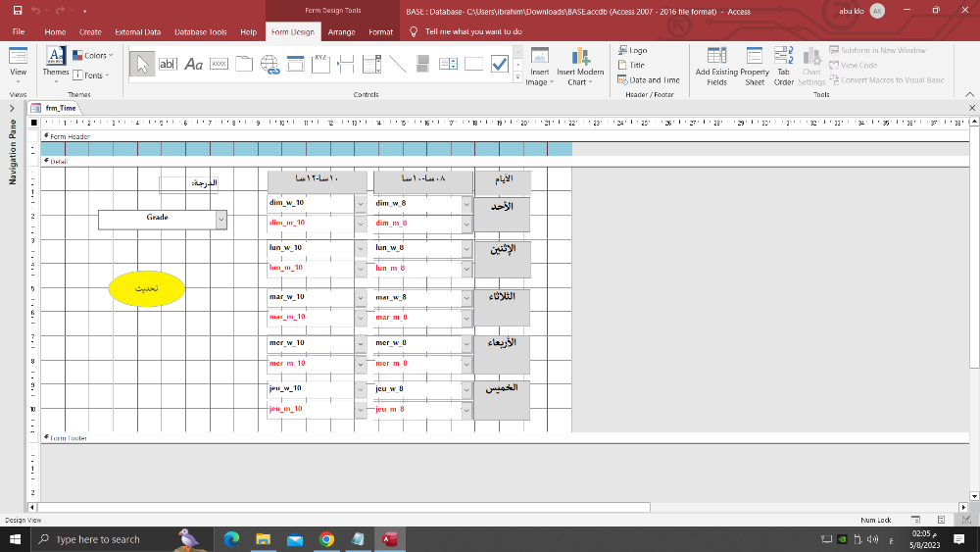The height and width of the screenshot is (552, 980).
Task: Select the الخميس day label box
Action: click(502, 401)
